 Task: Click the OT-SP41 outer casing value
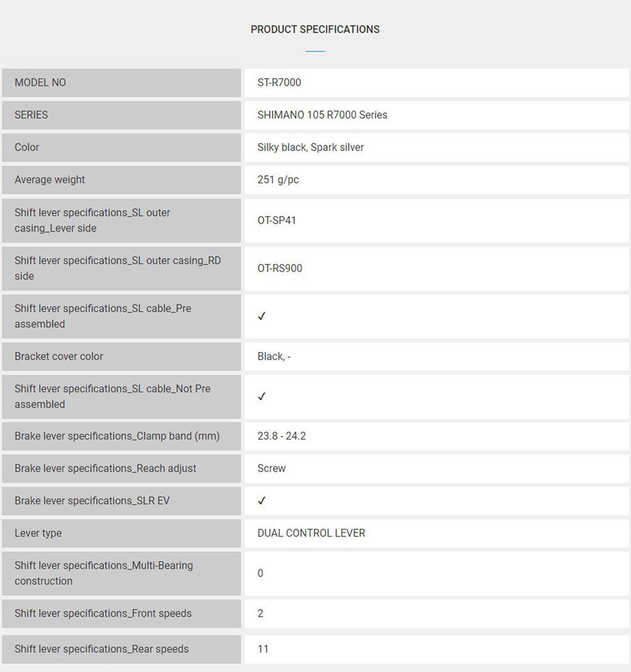tap(277, 221)
